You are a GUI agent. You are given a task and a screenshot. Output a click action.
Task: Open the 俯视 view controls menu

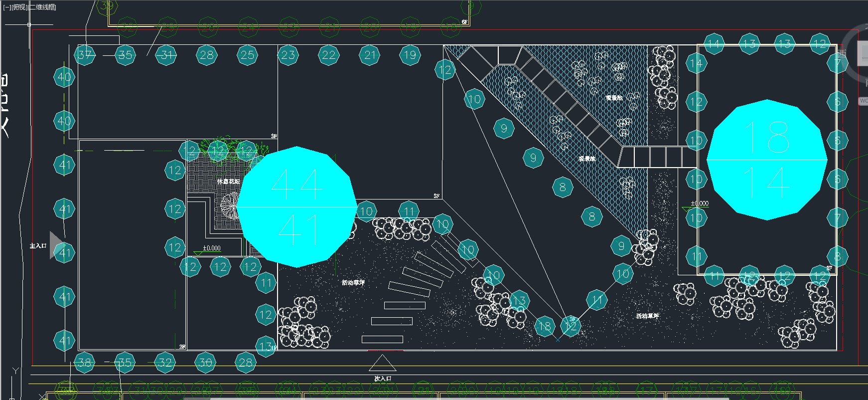pos(20,7)
